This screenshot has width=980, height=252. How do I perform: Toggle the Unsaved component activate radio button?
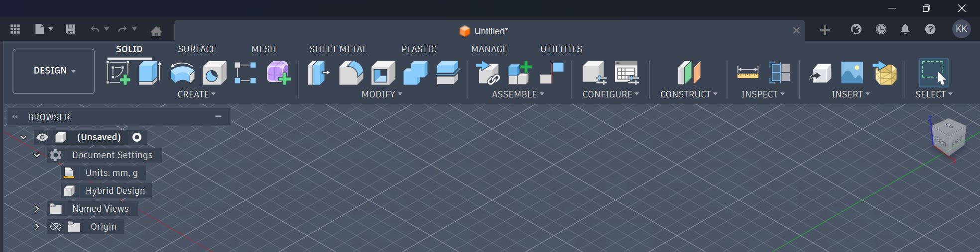(x=137, y=137)
